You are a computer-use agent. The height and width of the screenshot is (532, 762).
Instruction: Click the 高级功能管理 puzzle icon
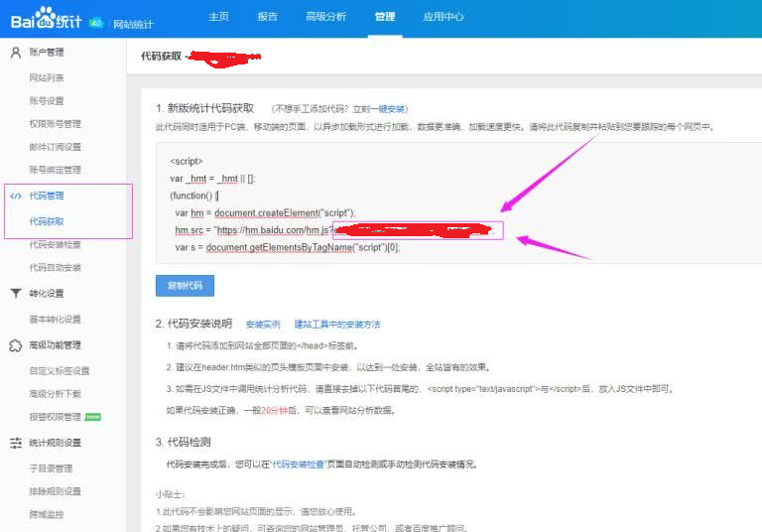point(16,345)
